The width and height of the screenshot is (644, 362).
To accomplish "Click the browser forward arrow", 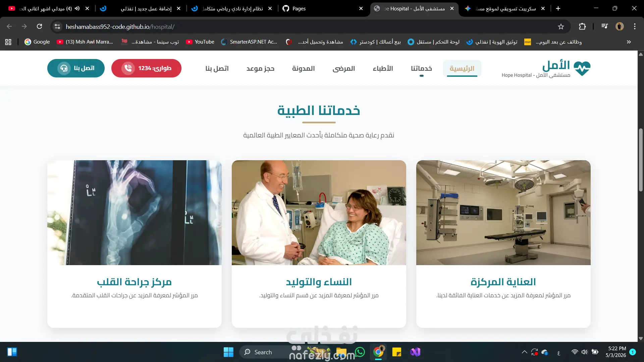I will pyautogui.click(x=24, y=26).
